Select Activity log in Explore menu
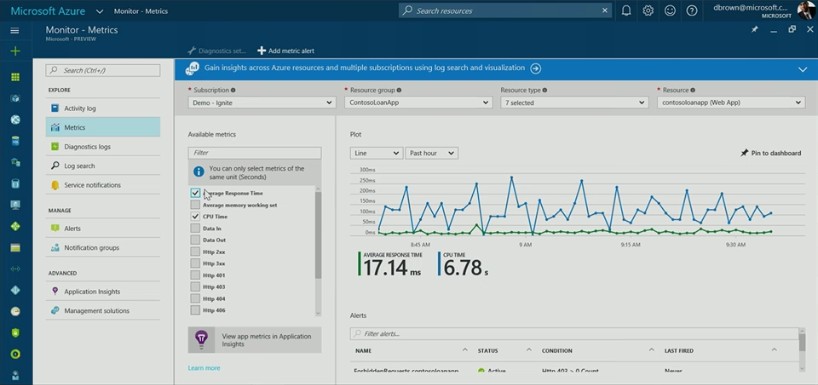Image resolution: width=818 pixels, height=385 pixels. (x=103, y=108)
